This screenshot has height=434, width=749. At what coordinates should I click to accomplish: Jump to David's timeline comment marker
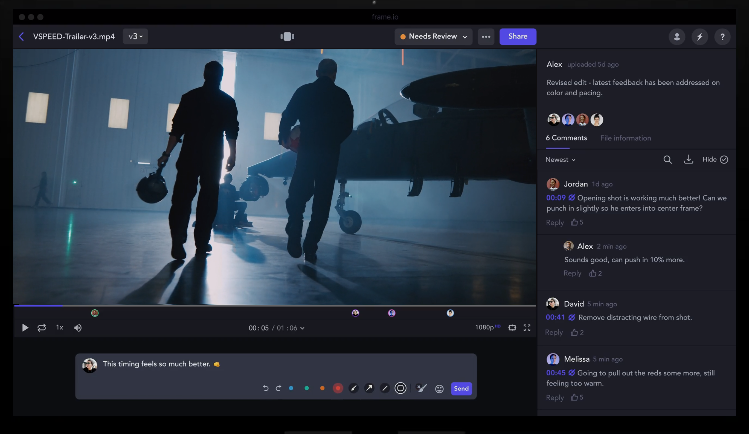[x=355, y=313]
